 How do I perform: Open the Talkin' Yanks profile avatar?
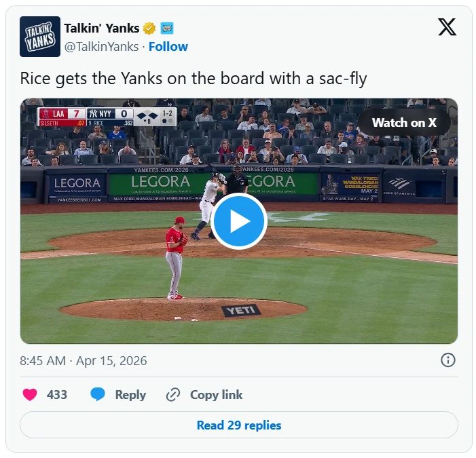pyautogui.click(x=40, y=37)
